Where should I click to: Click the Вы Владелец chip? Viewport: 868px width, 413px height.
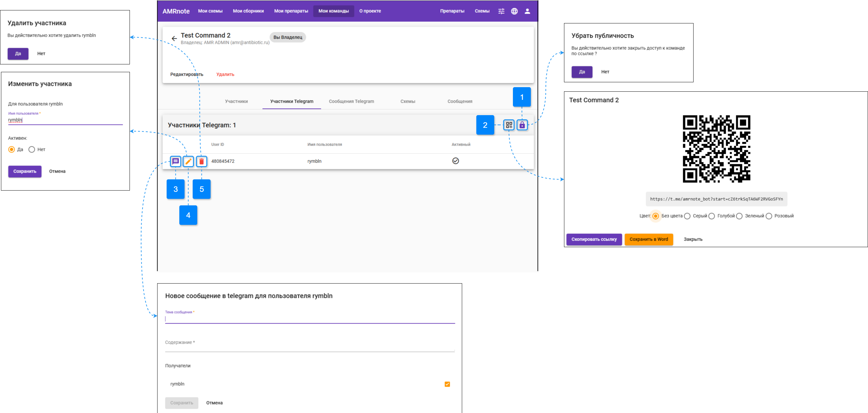point(287,37)
